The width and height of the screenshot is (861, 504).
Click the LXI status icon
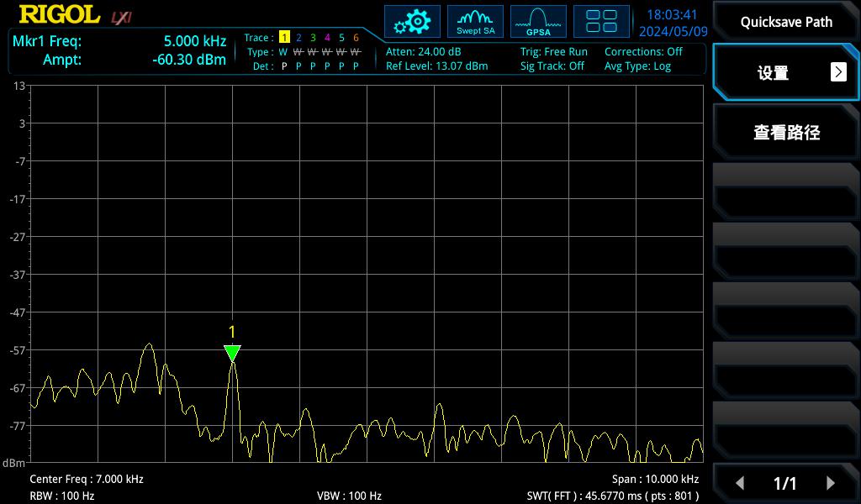pyautogui.click(x=121, y=16)
